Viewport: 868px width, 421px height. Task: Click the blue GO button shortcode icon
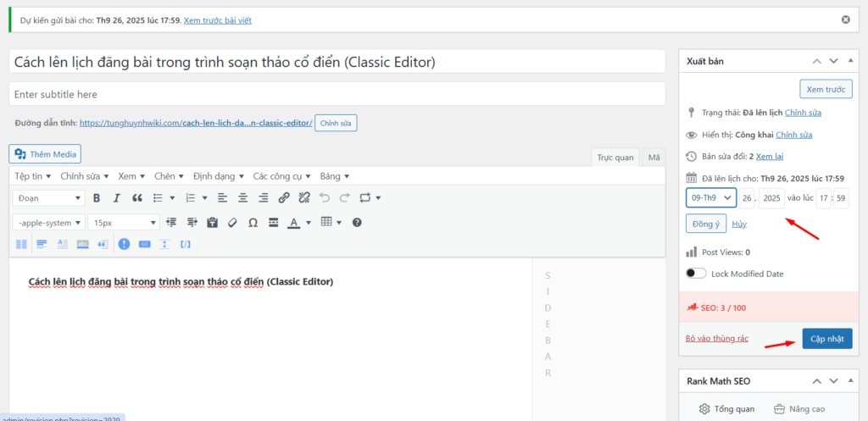coord(144,244)
